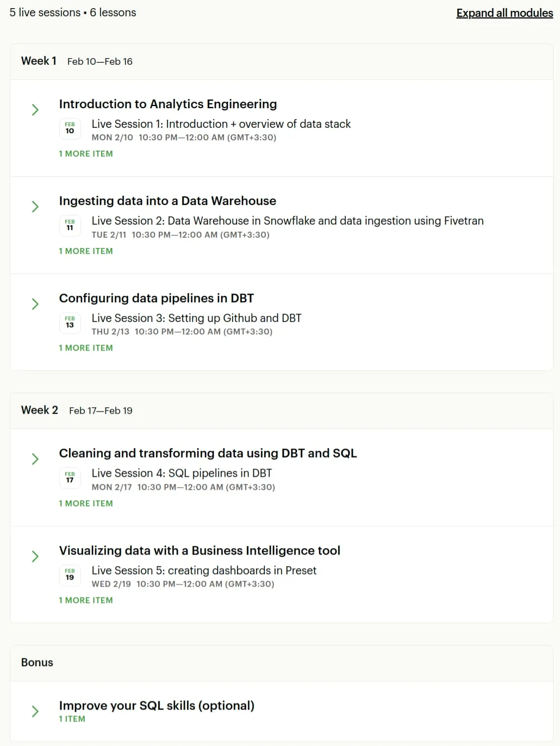Screen dimensions: 560x746
Task: Open Live Session 1 Introduction overview
Action: (x=221, y=124)
